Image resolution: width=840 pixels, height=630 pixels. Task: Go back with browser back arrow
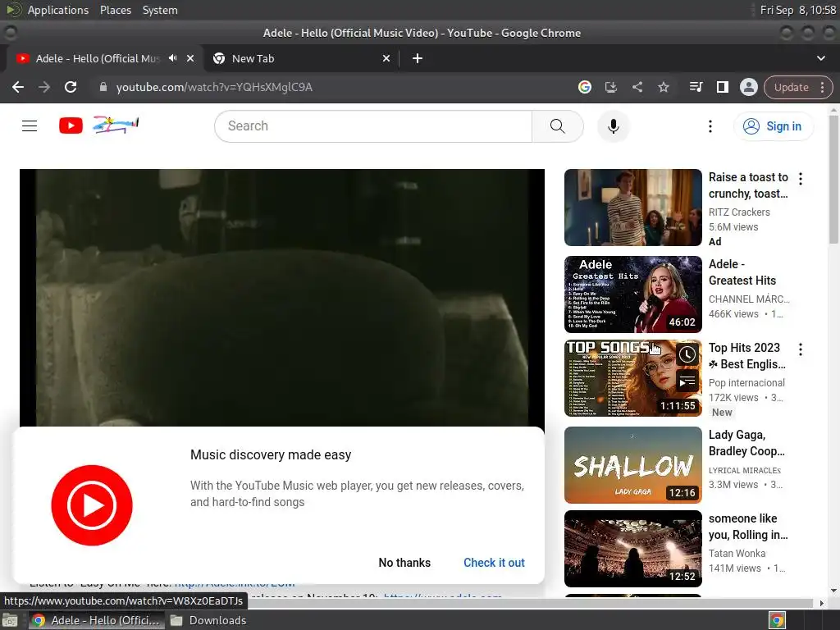tap(18, 87)
